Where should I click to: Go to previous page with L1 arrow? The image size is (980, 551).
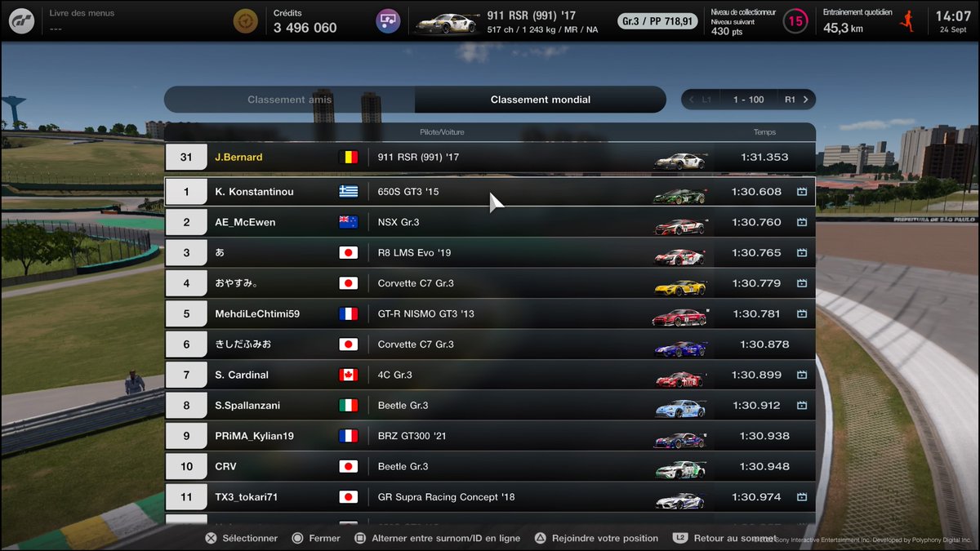pos(701,100)
